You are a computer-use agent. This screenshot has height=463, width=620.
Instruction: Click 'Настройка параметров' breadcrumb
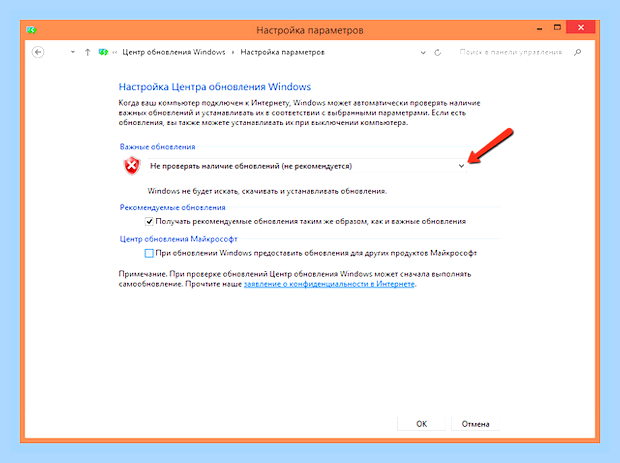tap(282, 52)
